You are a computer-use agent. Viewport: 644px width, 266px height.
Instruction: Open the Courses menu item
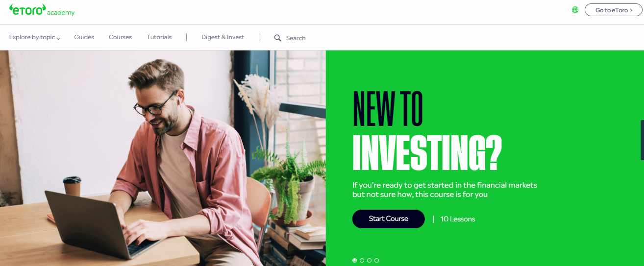(x=120, y=37)
